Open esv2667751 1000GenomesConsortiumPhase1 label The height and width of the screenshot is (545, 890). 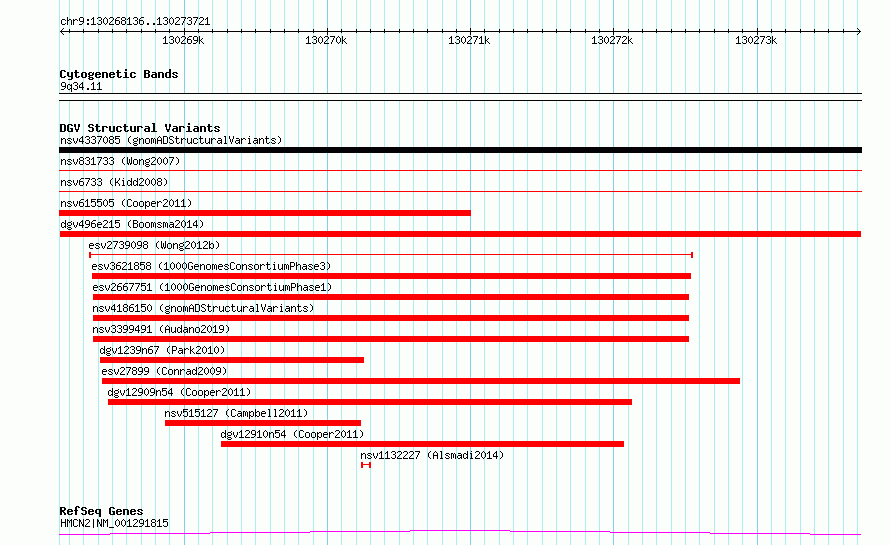[x=212, y=287]
